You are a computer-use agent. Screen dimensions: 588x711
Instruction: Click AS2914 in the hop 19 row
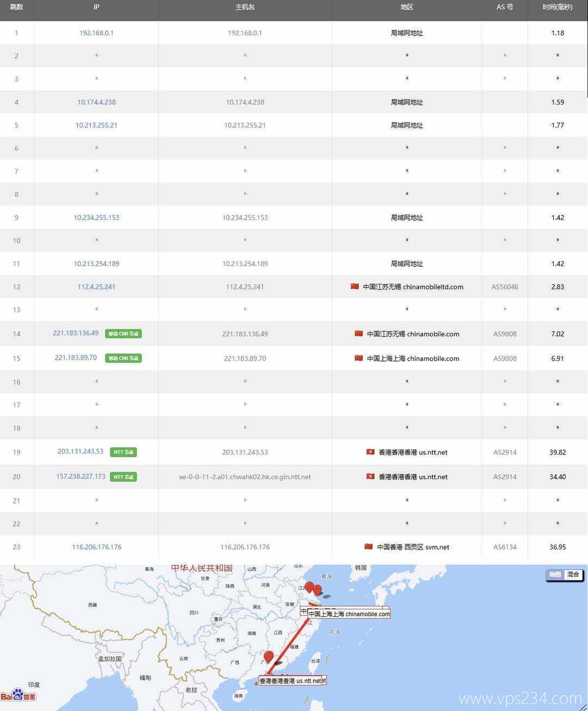(x=505, y=452)
